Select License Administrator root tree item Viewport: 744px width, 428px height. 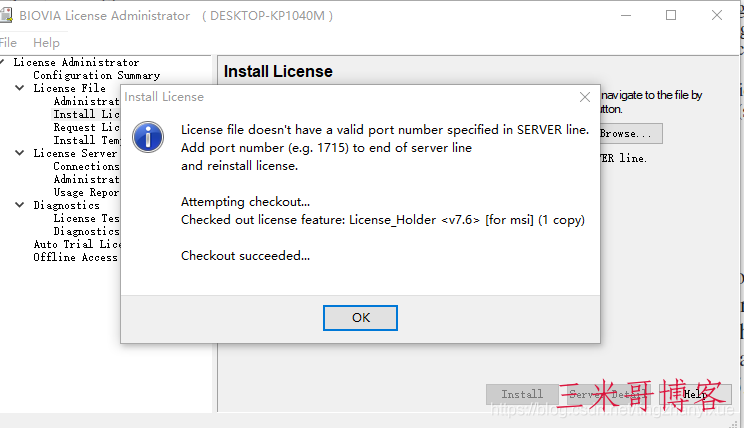click(76, 62)
